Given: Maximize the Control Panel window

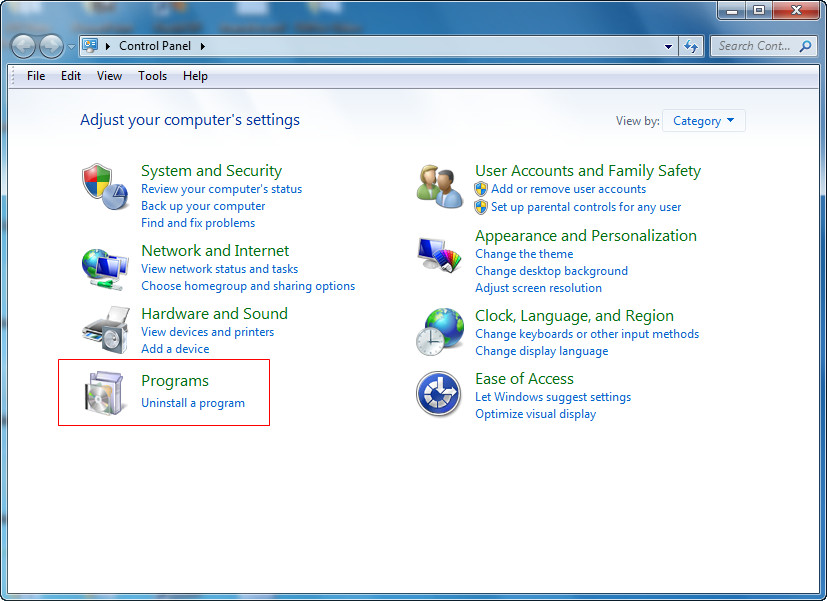Looking at the screenshot, I should tap(758, 10).
